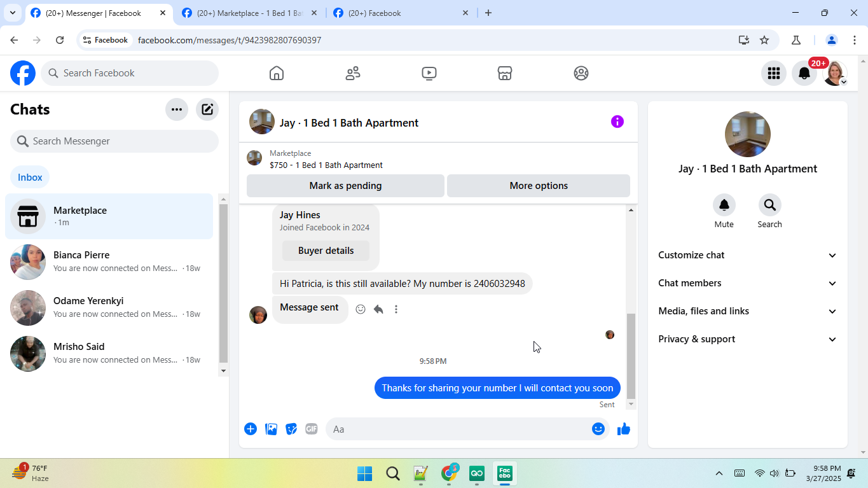Image resolution: width=868 pixels, height=488 pixels.
Task: Click the Mark as pending button
Action: 345,186
